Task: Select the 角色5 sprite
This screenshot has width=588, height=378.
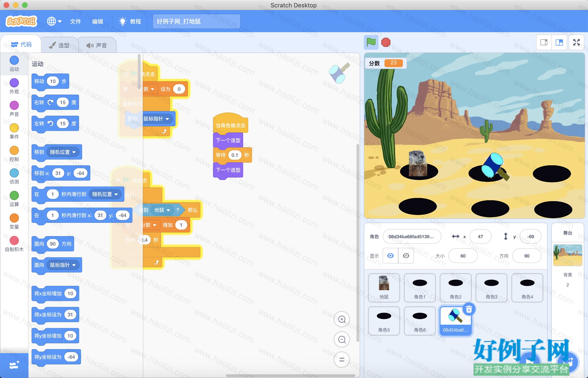Action: point(384,321)
